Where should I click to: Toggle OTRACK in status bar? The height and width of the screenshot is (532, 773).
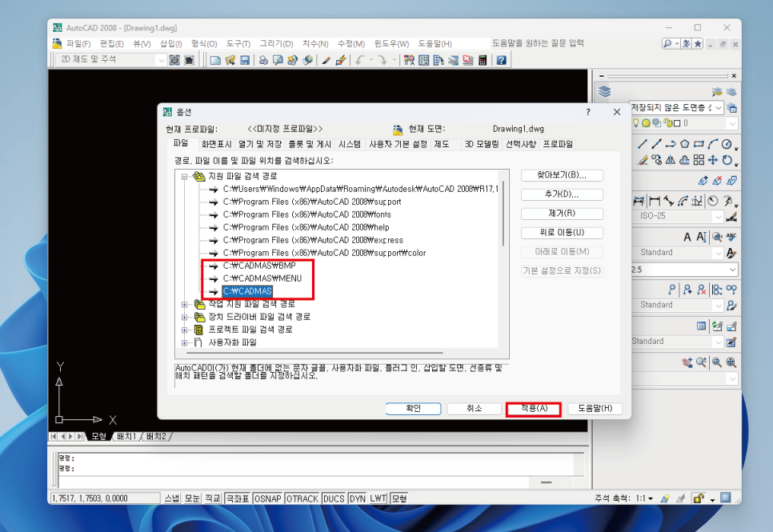(302, 498)
